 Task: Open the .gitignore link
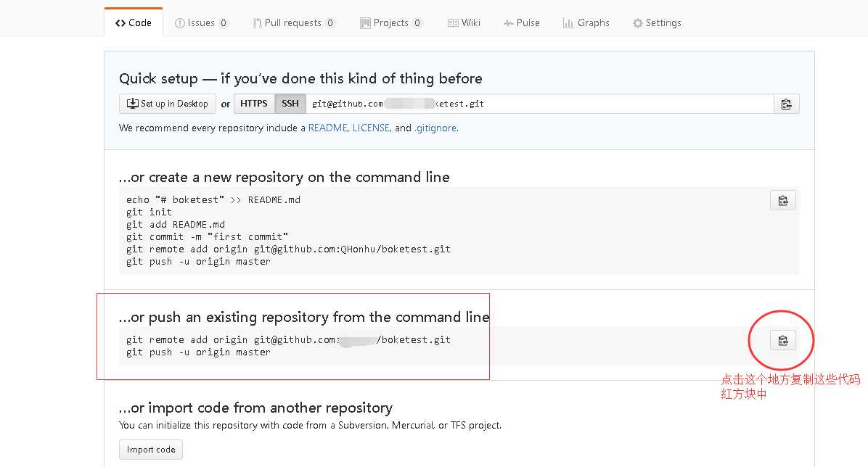click(x=435, y=128)
